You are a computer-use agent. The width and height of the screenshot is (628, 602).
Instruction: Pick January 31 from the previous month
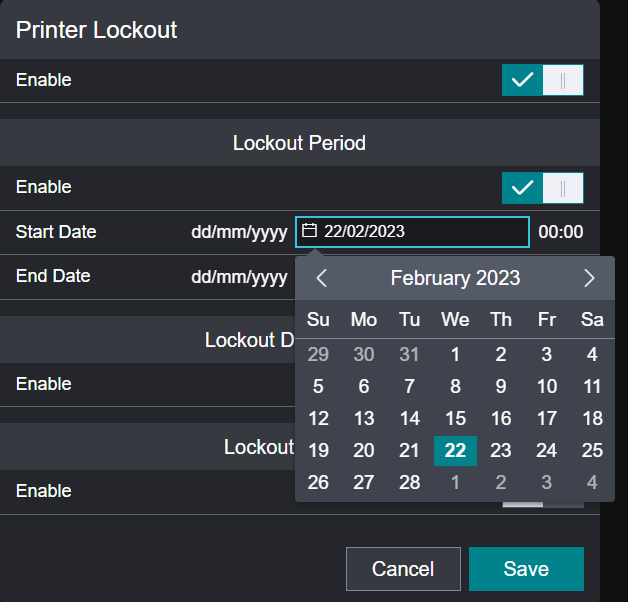pos(410,354)
